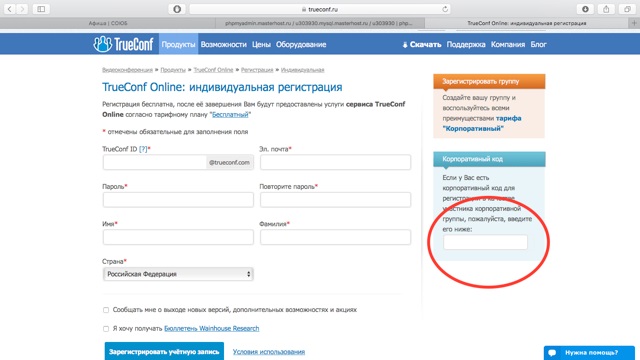
Task: Enable new versions notification checkbox
Action: 106,310
